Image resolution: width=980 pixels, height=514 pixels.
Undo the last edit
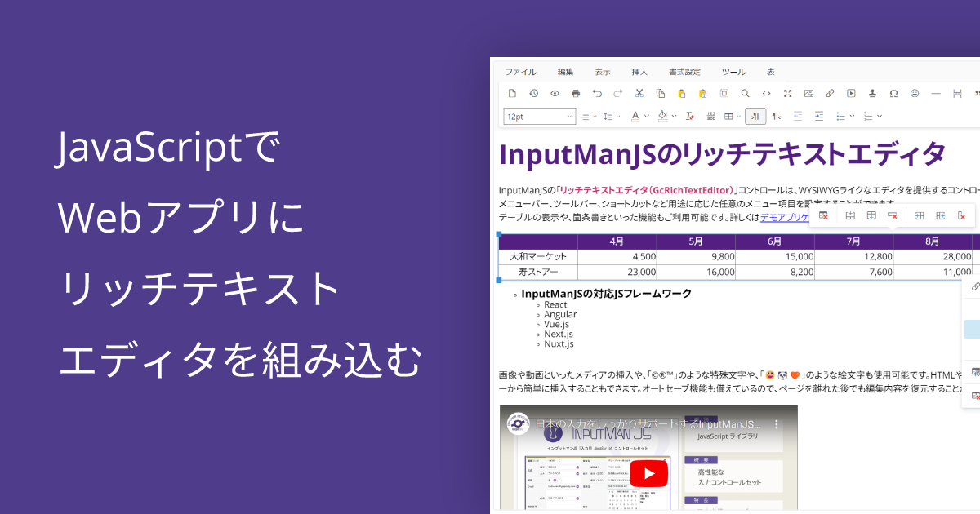coord(597,93)
